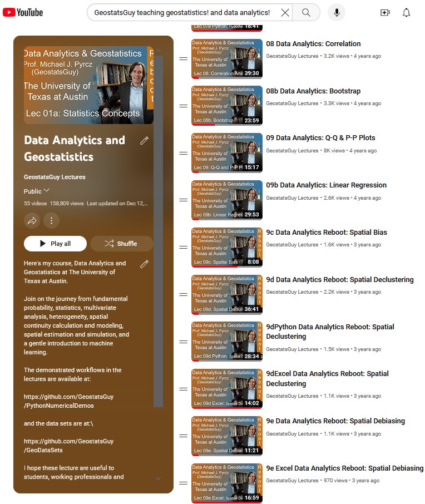Open title '08b Data Analytics: Bootstrap'
This screenshot has height=504, width=425.
coord(313,91)
